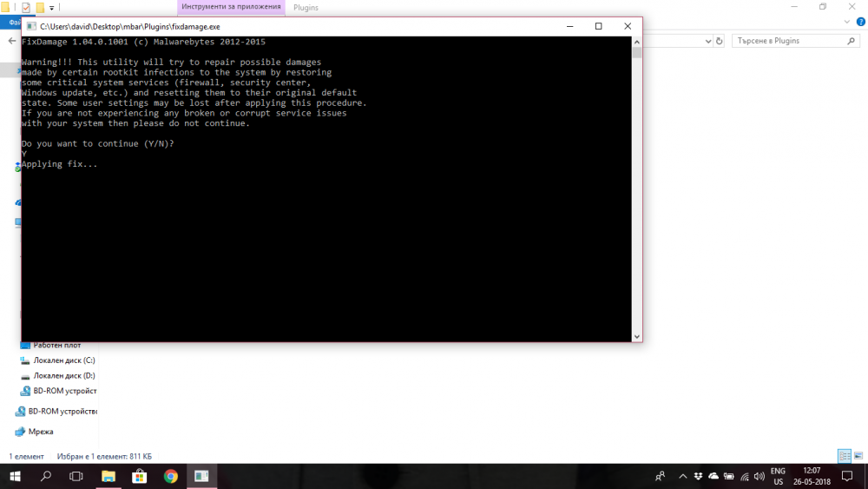Open OneDrive cloud tray icon

coord(713,476)
